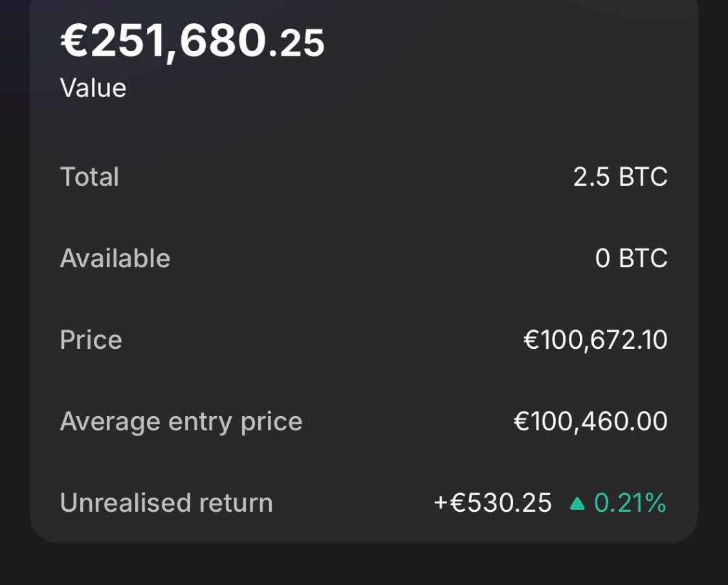Click the Total row label

[89, 177]
